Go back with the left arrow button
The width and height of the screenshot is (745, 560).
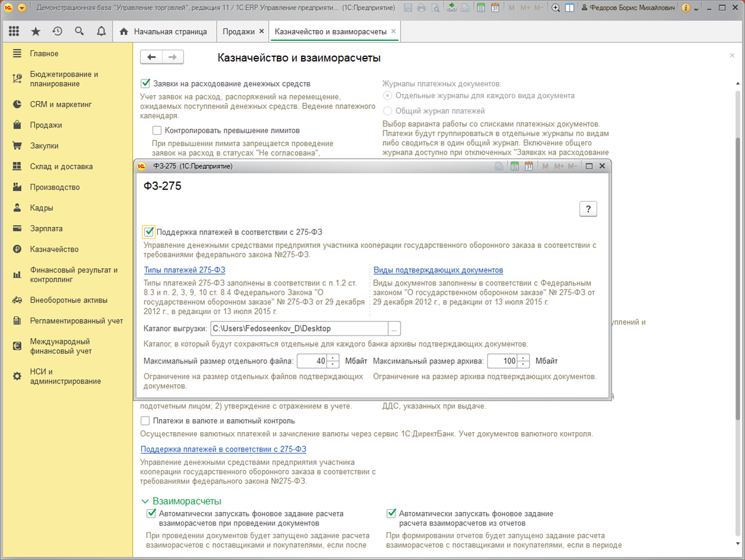pos(151,57)
